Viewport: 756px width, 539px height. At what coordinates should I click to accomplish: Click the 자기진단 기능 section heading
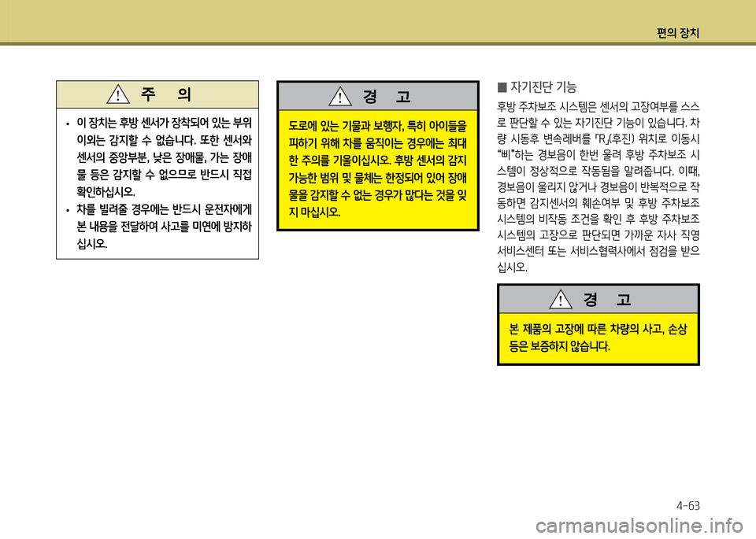point(543,87)
